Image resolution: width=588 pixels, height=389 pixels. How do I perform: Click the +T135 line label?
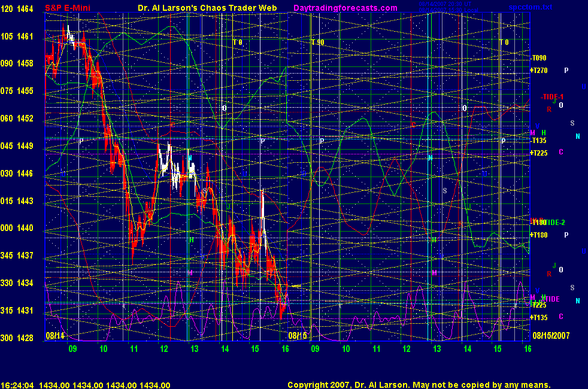click(539, 318)
